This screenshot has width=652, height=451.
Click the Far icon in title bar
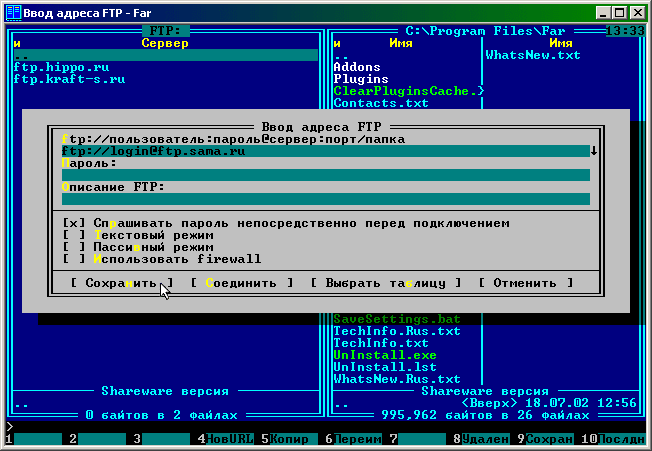[14, 12]
